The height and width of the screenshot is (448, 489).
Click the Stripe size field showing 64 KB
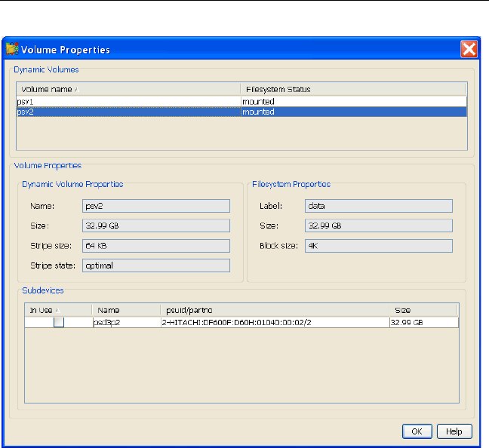(x=155, y=245)
